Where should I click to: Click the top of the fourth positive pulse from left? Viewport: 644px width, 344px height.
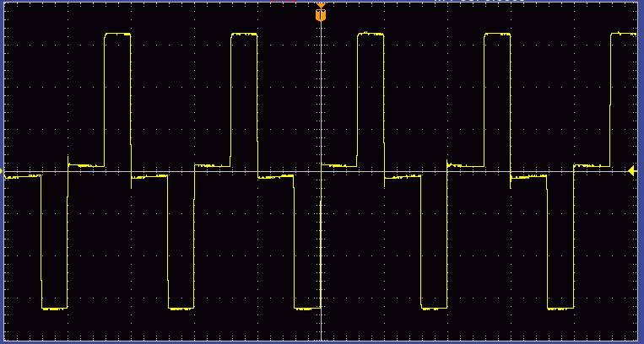click(497, 34)
